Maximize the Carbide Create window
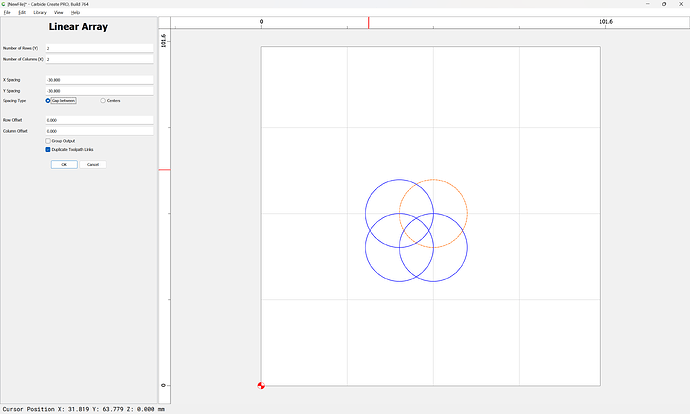 pos(664,4)
